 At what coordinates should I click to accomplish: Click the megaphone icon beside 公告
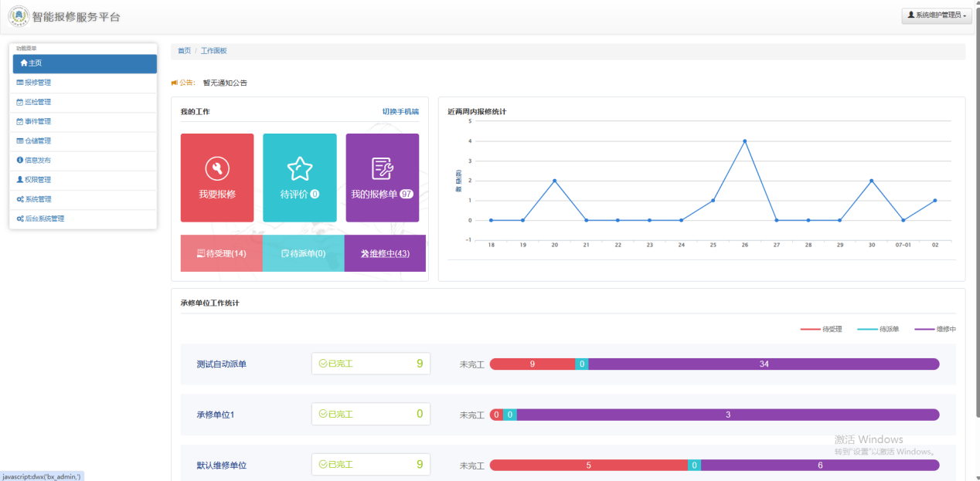pyautogui.click(x=175, y=83)
